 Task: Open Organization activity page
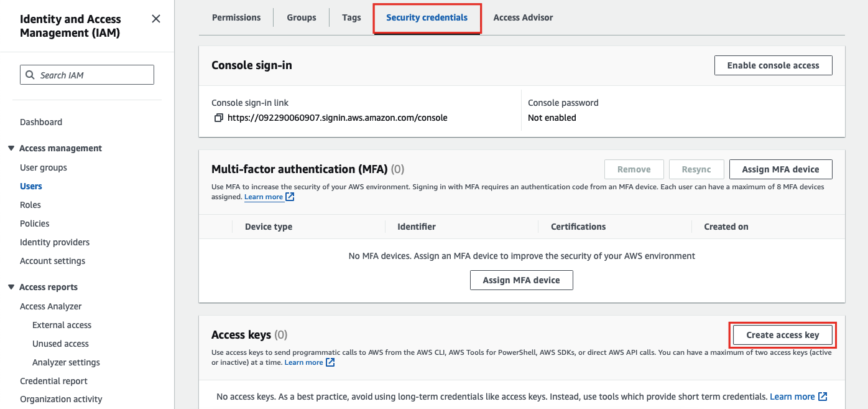pos(61,399)
